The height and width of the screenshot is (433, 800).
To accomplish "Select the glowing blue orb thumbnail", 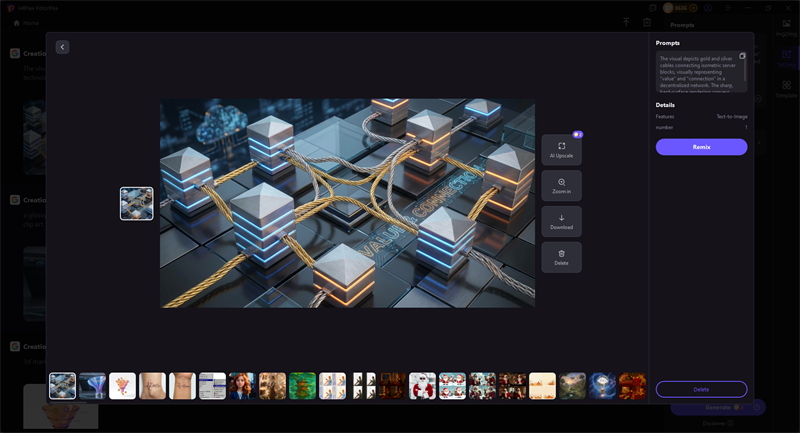I will click(603, 386).
